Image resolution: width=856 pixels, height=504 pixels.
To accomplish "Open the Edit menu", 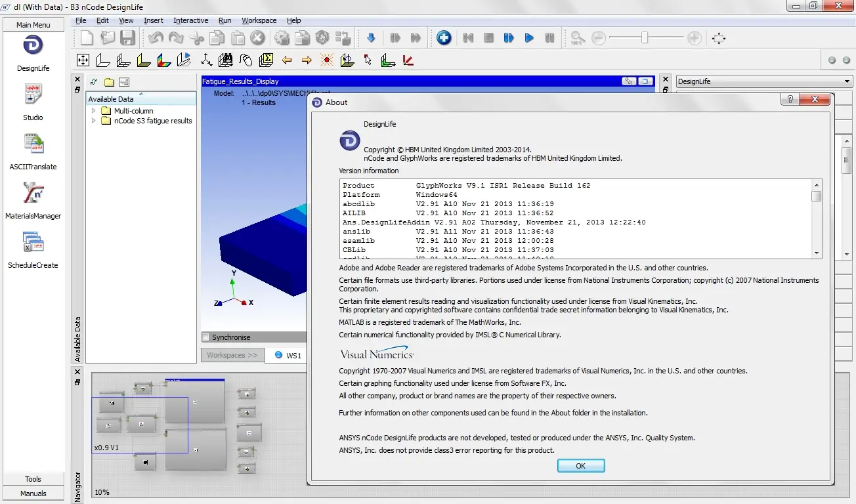I will (x=102, y=20).
